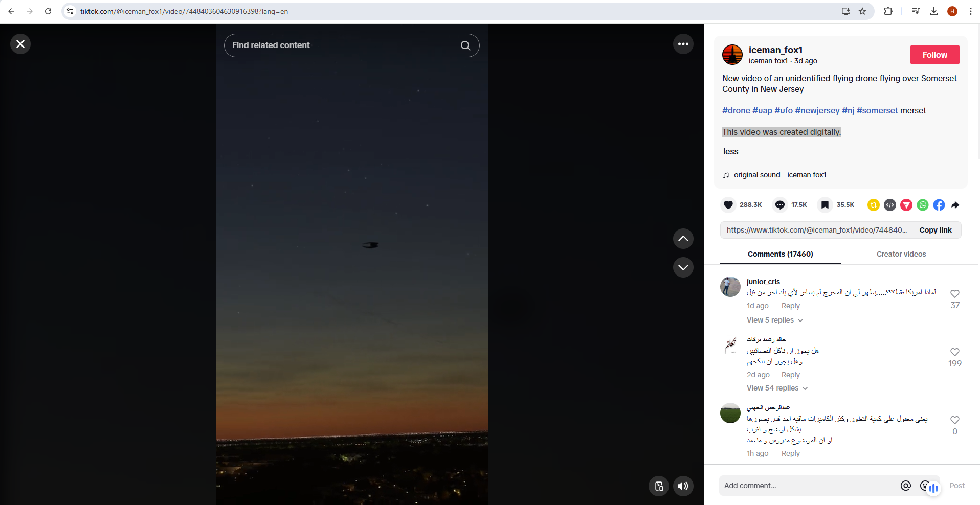Like the video with heart icon
Screen dimensions: 980x505
click(728, 205)
